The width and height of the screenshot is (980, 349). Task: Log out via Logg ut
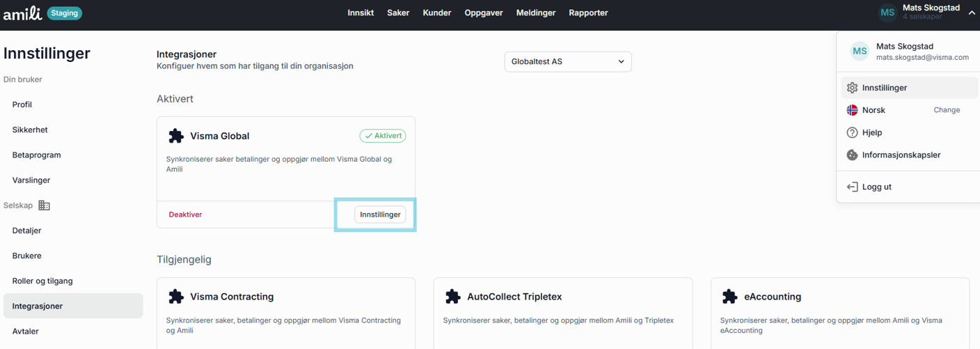(876, 187)
